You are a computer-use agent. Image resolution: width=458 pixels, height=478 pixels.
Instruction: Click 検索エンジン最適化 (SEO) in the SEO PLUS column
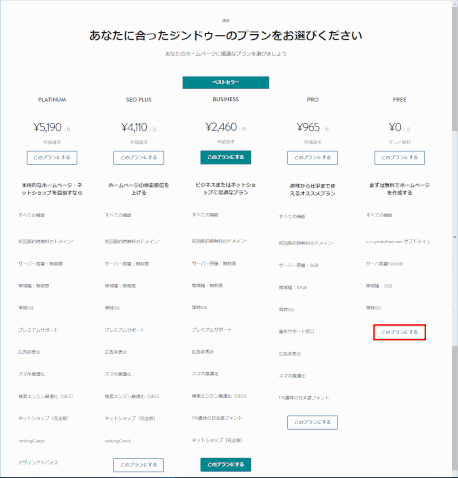[x=132, y=396]
